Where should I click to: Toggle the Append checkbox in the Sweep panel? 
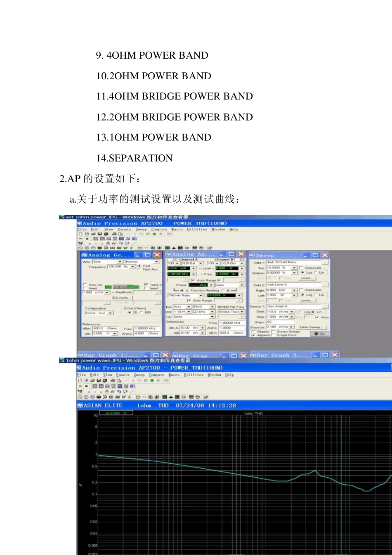point(253,335)
